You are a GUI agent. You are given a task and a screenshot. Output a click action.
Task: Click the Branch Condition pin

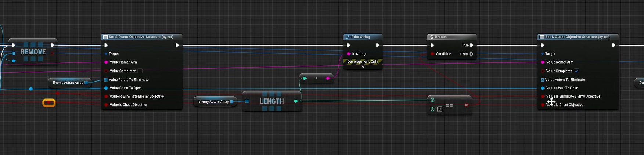click(432, 54)
